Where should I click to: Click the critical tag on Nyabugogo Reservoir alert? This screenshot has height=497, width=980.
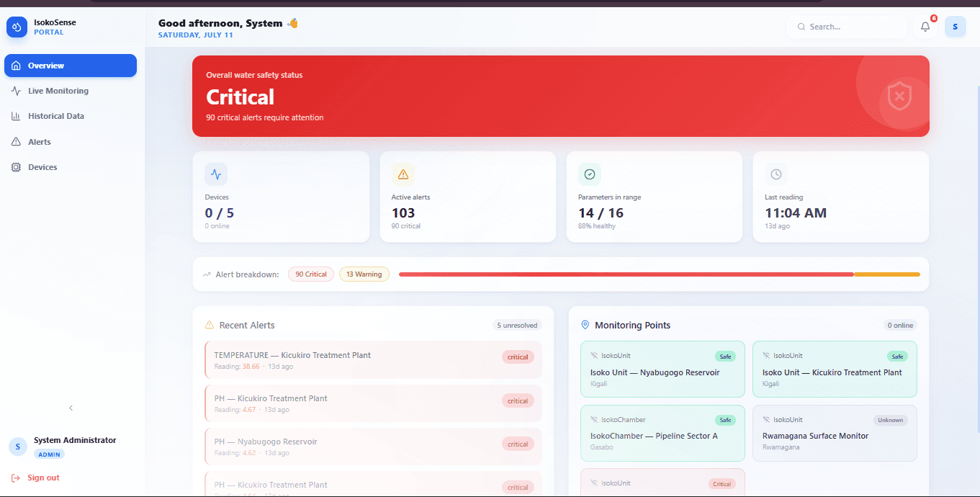(x=518, y=444)
